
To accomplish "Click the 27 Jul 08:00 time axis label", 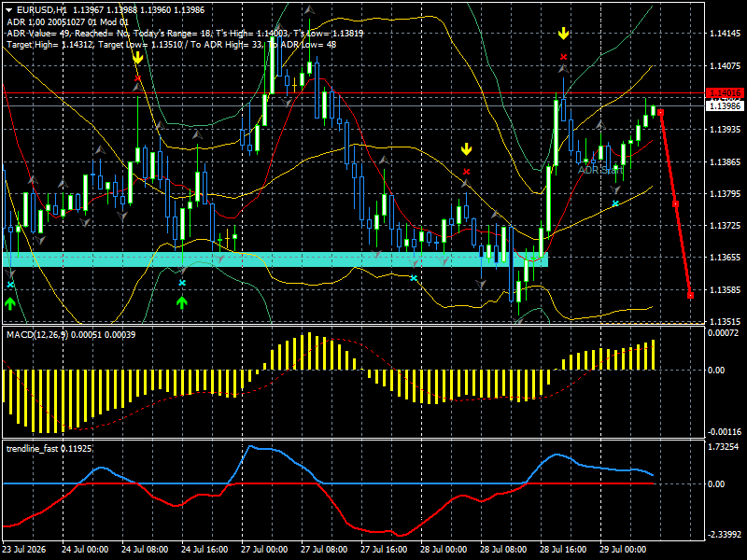I will point(324,550).
